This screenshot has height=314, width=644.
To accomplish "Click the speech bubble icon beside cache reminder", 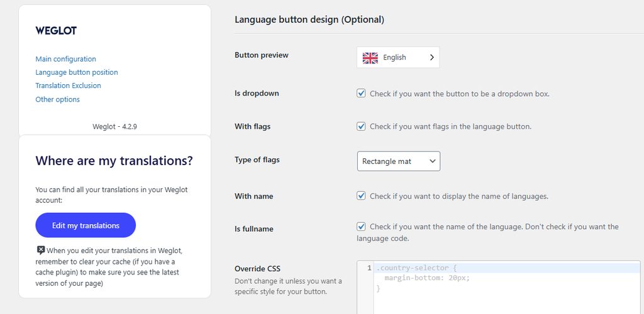I will (41, 250).
